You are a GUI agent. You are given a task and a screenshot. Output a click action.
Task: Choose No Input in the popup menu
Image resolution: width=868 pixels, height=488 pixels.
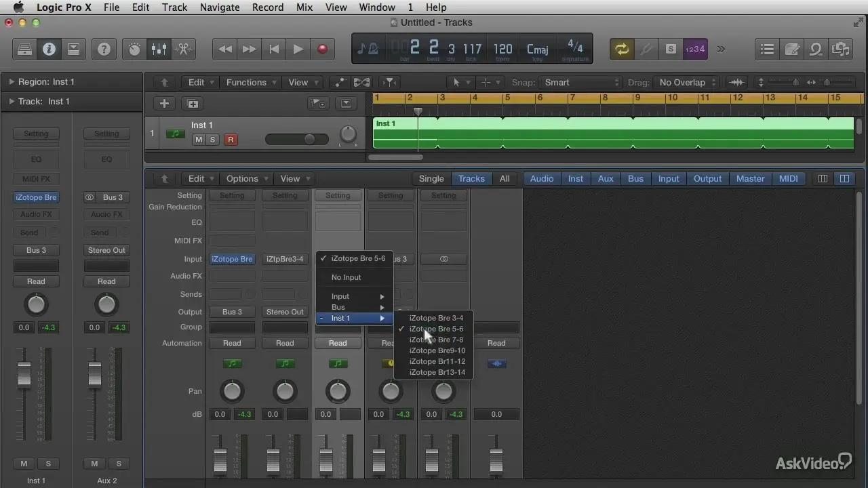point(346,277)
